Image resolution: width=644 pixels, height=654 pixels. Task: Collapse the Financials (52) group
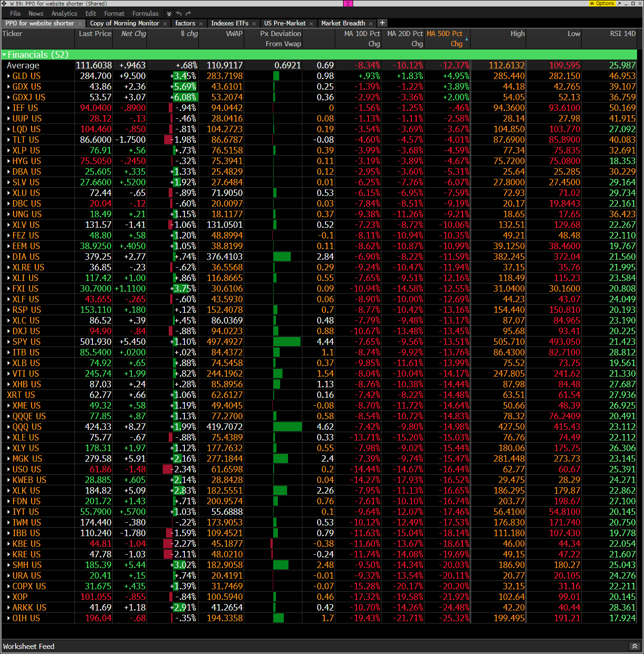(x=4, y=55)
